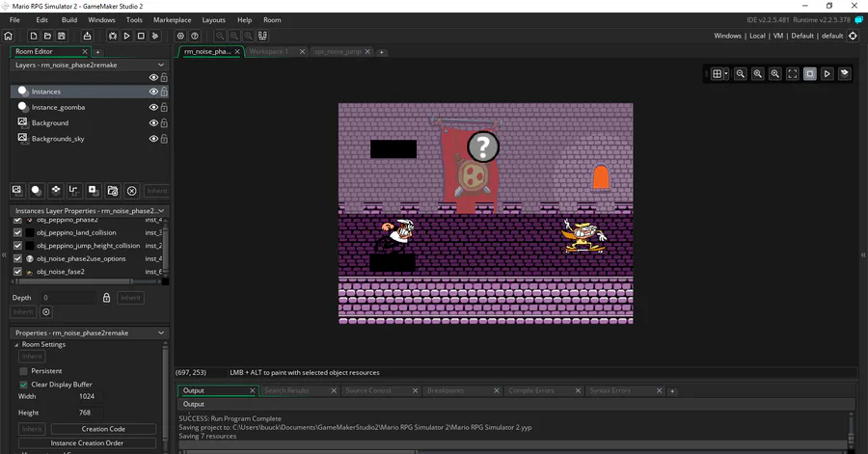Click the Creation Code button
868x454 pixels.
(103, 429)
